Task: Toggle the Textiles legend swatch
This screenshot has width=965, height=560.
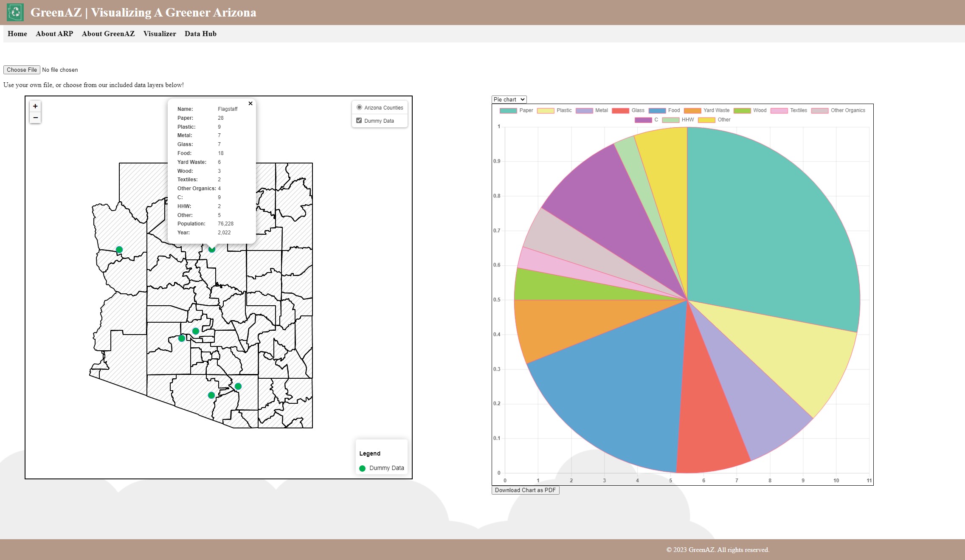Action: click(779, 110)
